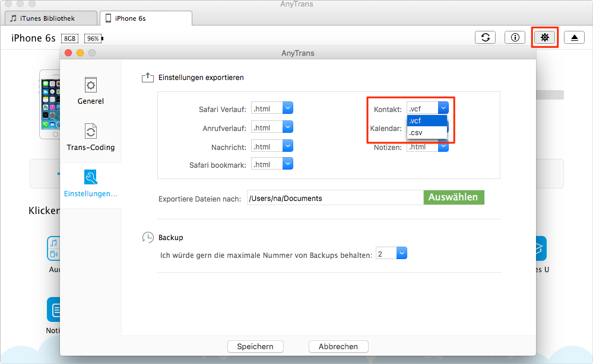Image resolution: width=593 pixels, height=364 pixels.
Task: Choose .vcf in the Kontakt list
Action: pyautogui.click(x=427, y=121)
